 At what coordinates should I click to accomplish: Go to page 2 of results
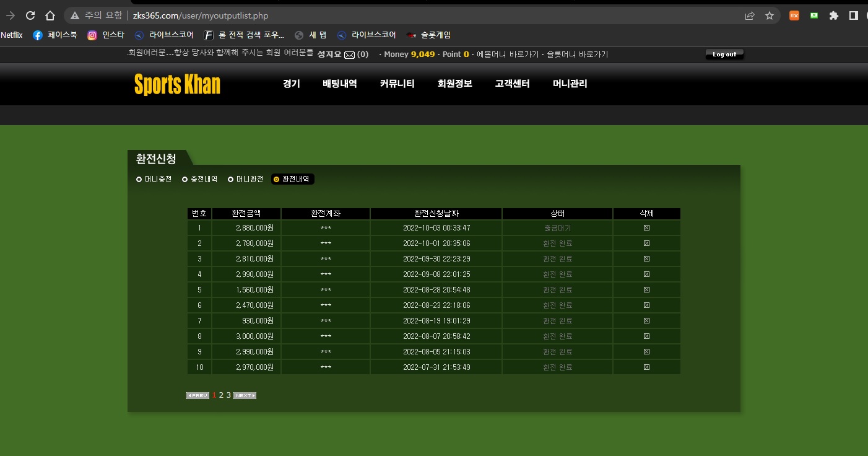point(222,395)
